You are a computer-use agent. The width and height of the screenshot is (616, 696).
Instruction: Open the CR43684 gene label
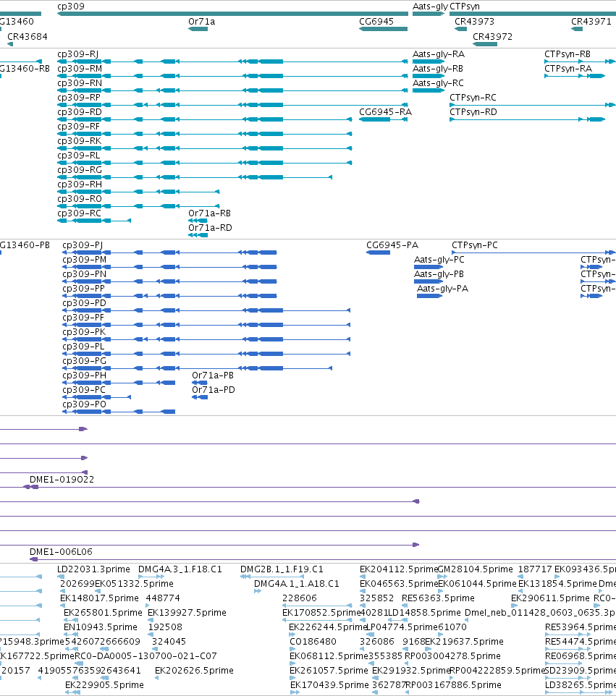[x=28, y=37]
